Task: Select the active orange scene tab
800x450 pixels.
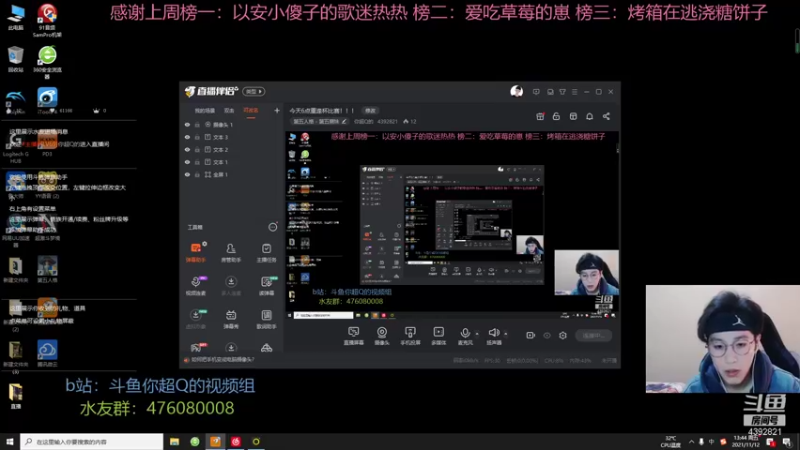Action: coord(251,111)
